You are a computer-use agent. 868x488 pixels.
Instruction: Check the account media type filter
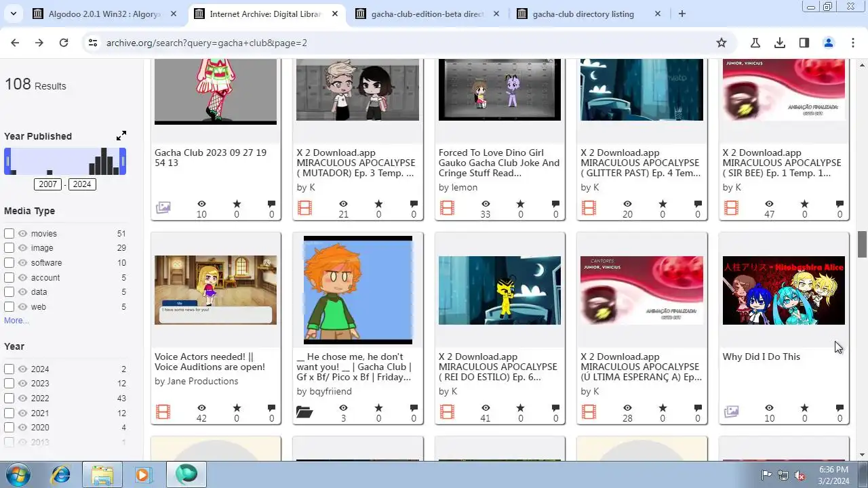point(9,278)
